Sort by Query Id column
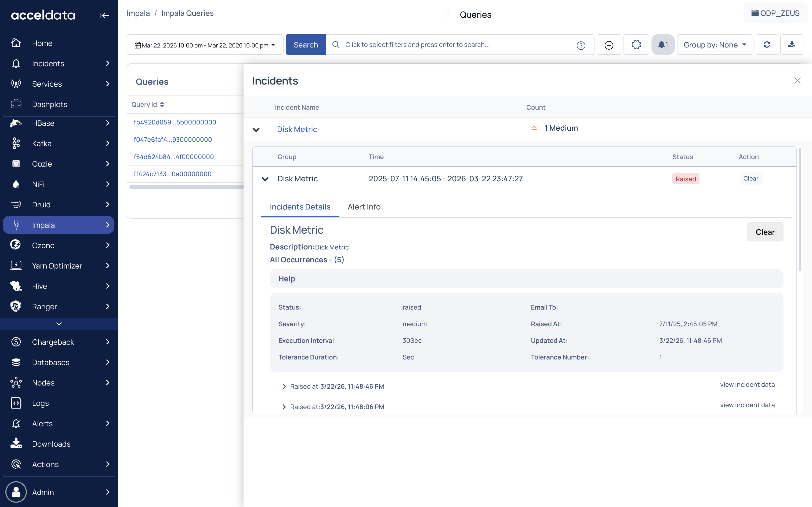812x507 pixels. (x=162, y=105)
